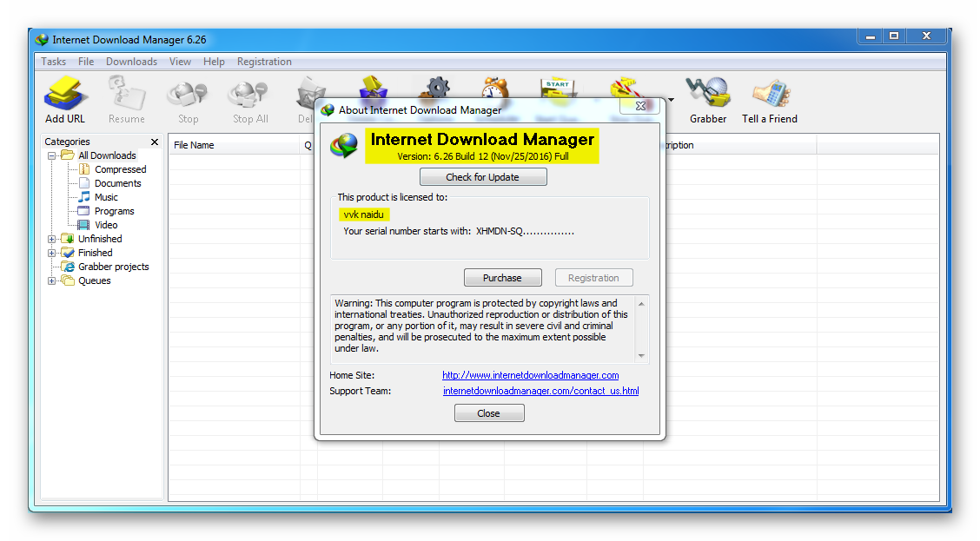The width and height of the screenshot is (980, 541).
Task: Open the Downloads menu
Action: (x=131, y=62)
